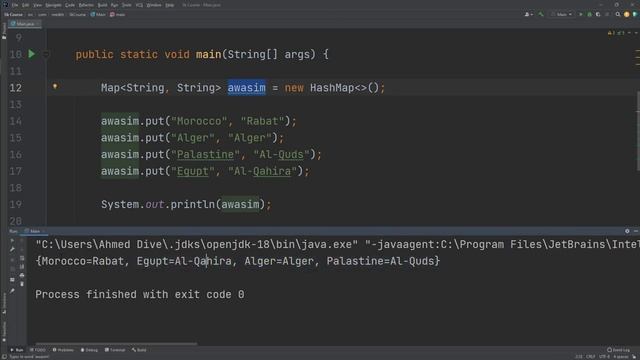Hide the Run tool window

pos(636,231)
